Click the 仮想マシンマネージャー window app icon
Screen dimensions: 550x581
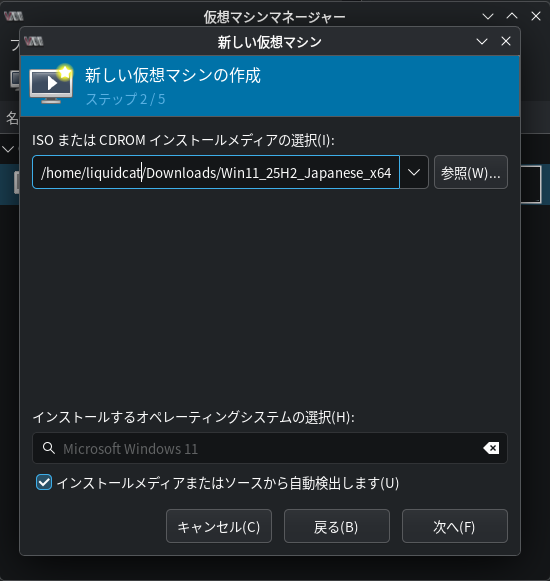point(14,16)
